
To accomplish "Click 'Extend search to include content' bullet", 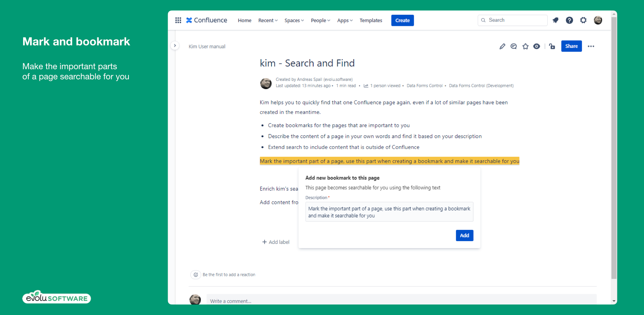I will 344,147.
